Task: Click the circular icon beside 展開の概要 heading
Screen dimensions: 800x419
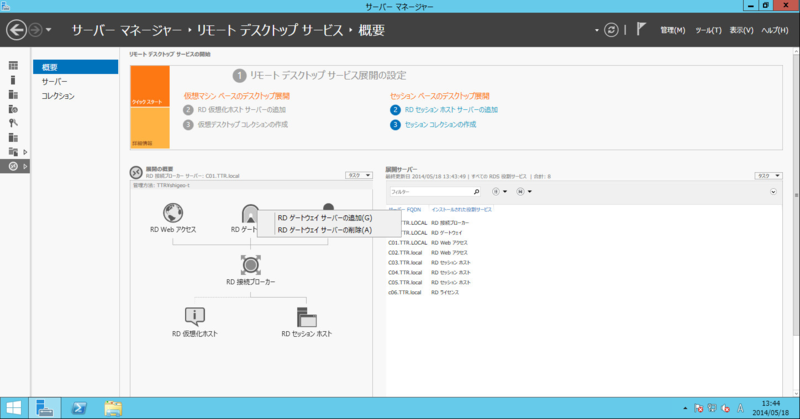Action: (x=136, y=172)
